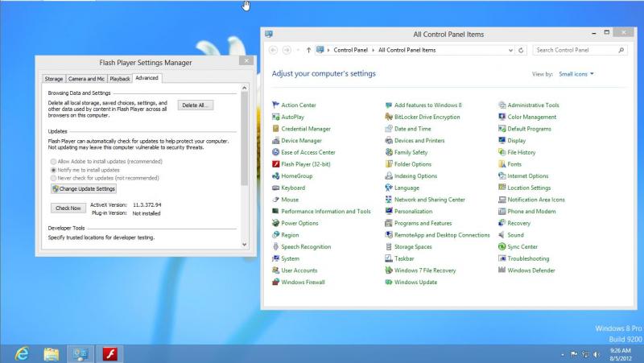Open the Family Safety icon

click(x=389, y=152)
